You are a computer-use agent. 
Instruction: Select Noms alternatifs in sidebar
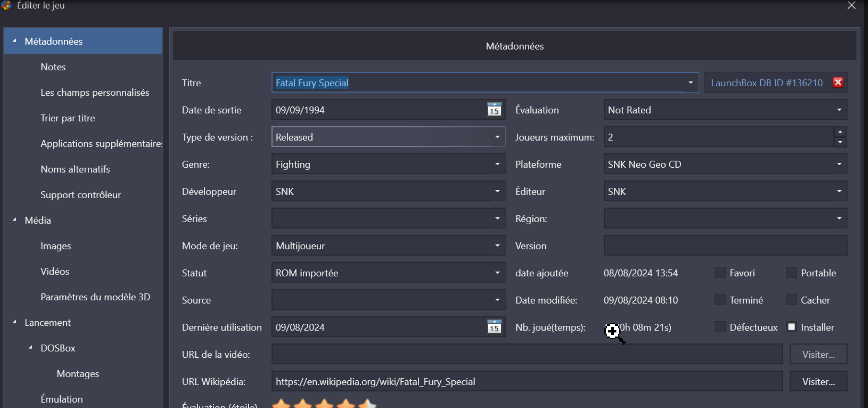[x=75, y=169]
